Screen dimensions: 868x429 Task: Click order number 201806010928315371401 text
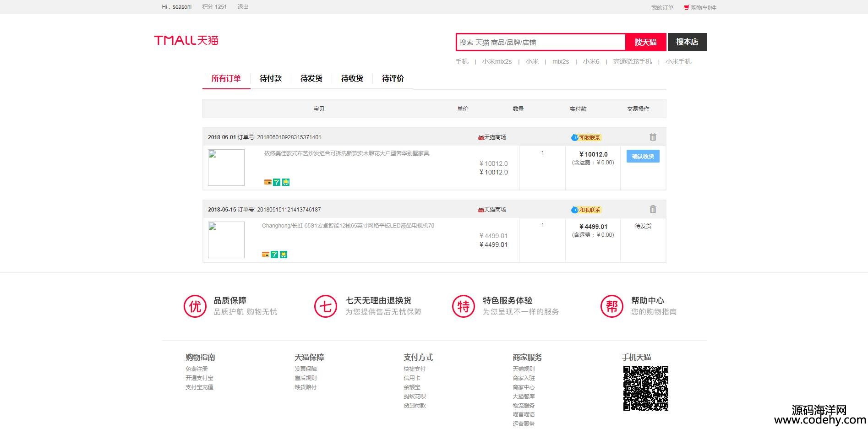289,137
